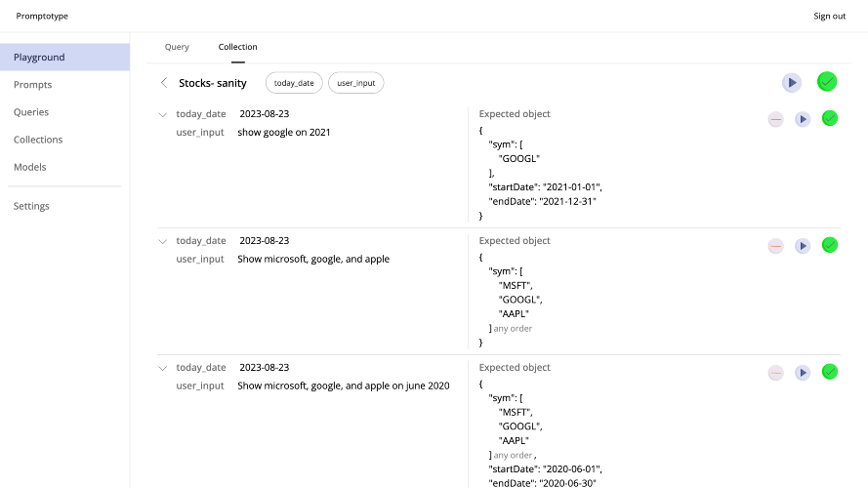Open Queries in the sidebar
Screen dimensions: 868x488
coord(31,112)
